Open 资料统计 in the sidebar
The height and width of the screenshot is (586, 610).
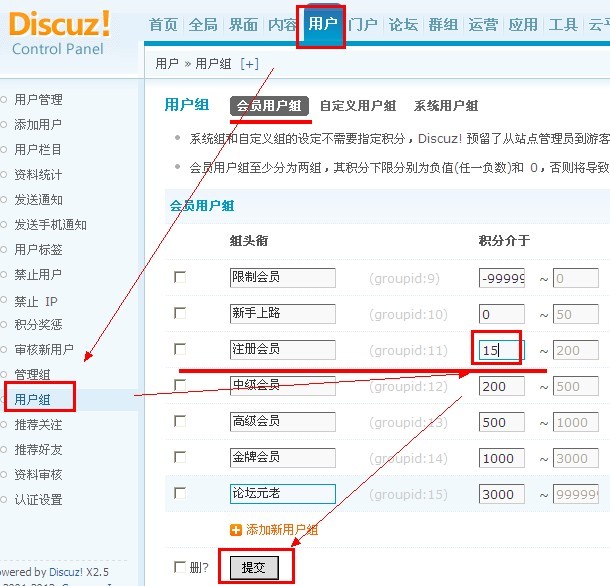point(38,175)
